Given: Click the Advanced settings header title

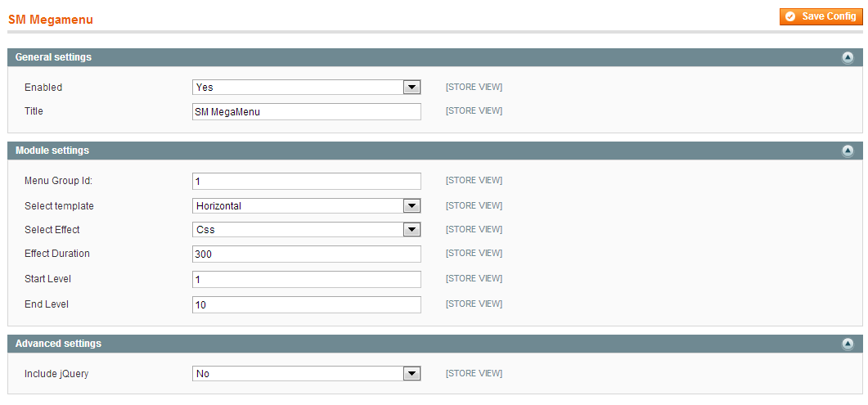Looking at the screenshot, I should click(x=58, y=344).
